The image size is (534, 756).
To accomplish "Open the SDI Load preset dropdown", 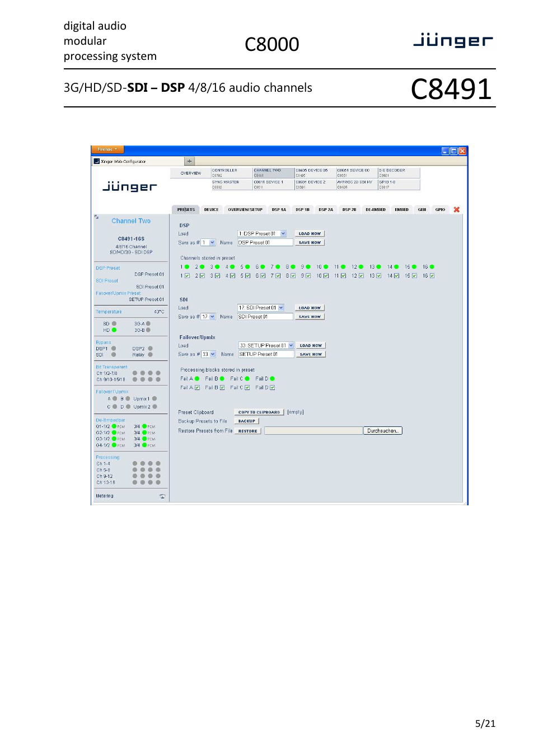I will tap(261, 308).
